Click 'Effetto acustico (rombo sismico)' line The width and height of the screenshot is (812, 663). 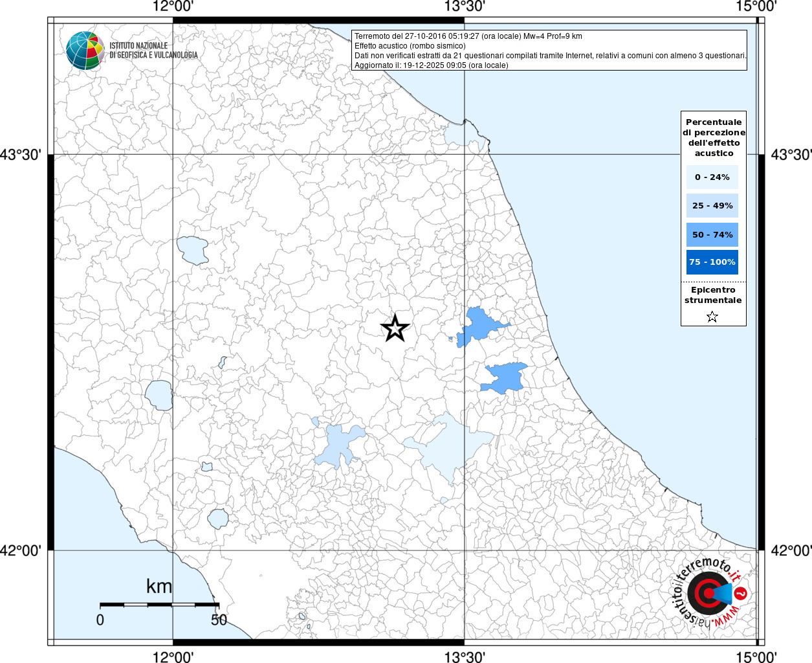coord(410,46)
